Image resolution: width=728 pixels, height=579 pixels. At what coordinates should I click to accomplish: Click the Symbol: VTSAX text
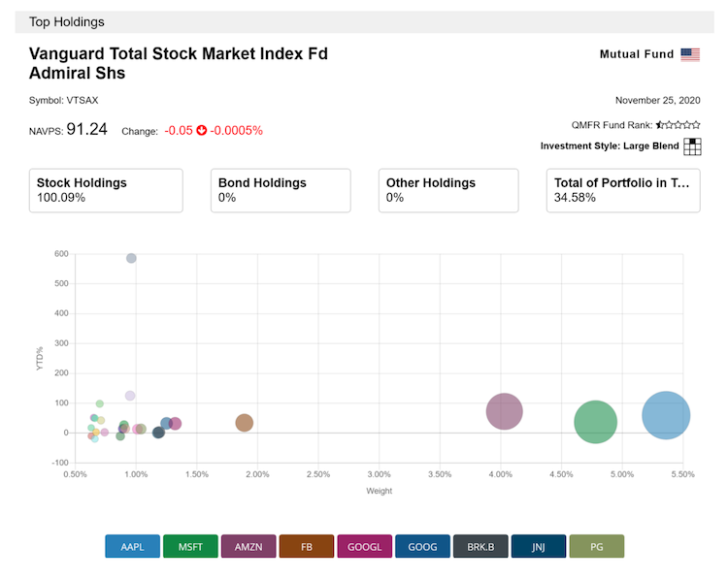coord(64,100)
